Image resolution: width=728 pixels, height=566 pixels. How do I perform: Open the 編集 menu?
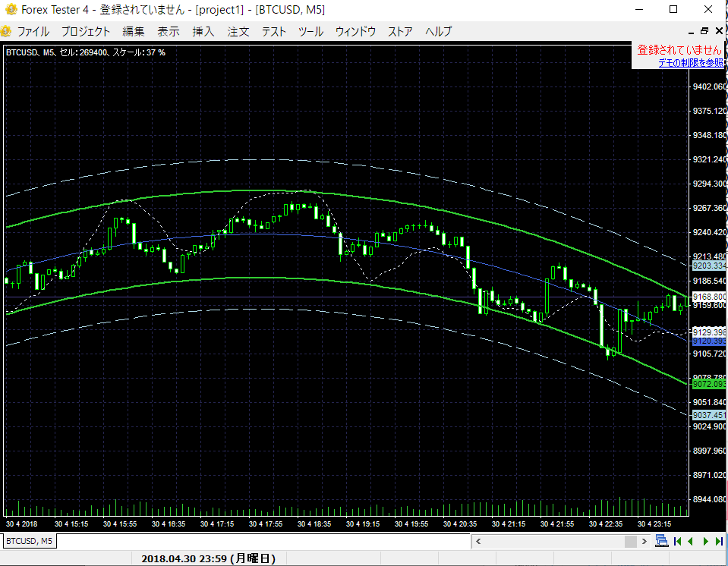point(134,31)
